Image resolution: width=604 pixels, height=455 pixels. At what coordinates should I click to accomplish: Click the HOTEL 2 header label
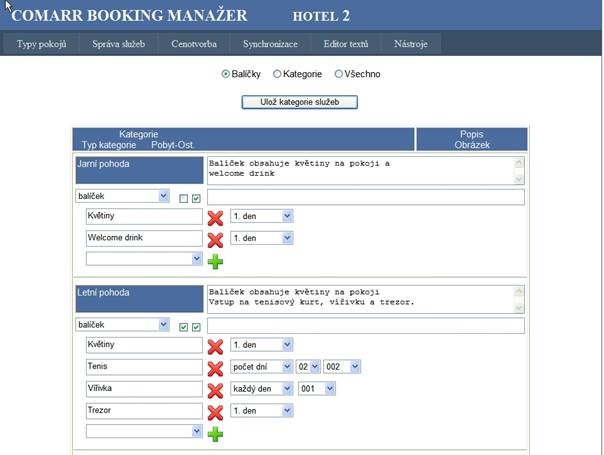(321, 16)
